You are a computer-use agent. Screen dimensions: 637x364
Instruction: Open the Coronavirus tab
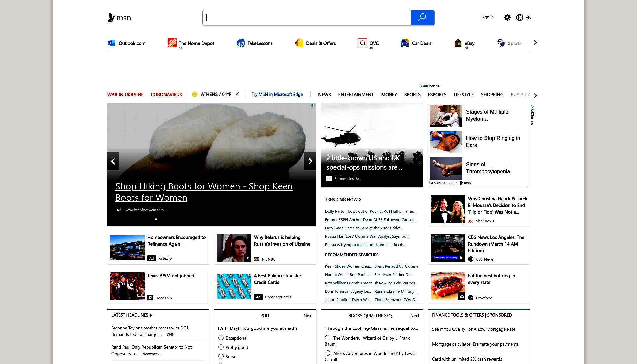(x=166, y=95)
